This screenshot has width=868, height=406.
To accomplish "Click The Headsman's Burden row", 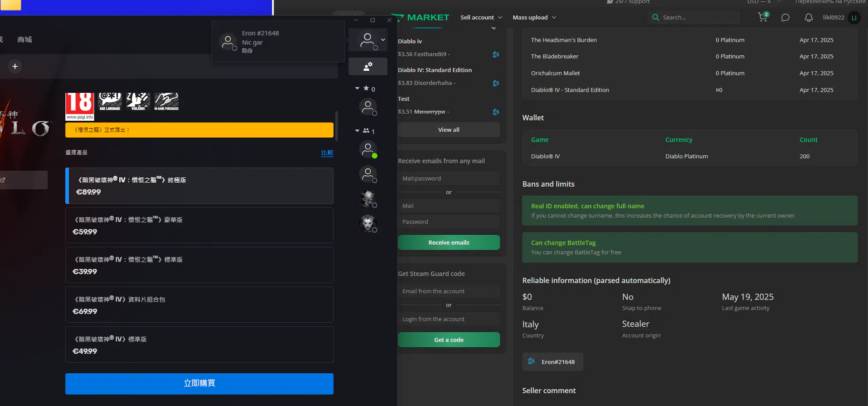I will tap(690, 40).
